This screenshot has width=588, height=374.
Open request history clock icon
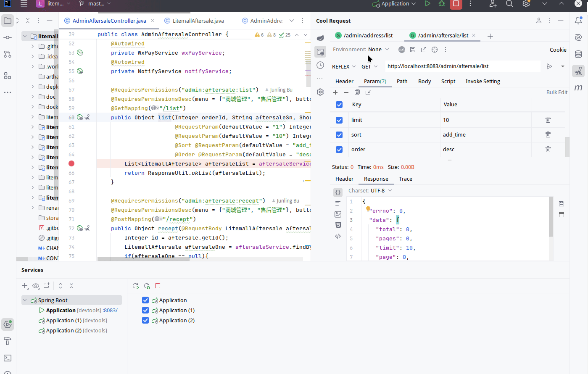point(320,65)
